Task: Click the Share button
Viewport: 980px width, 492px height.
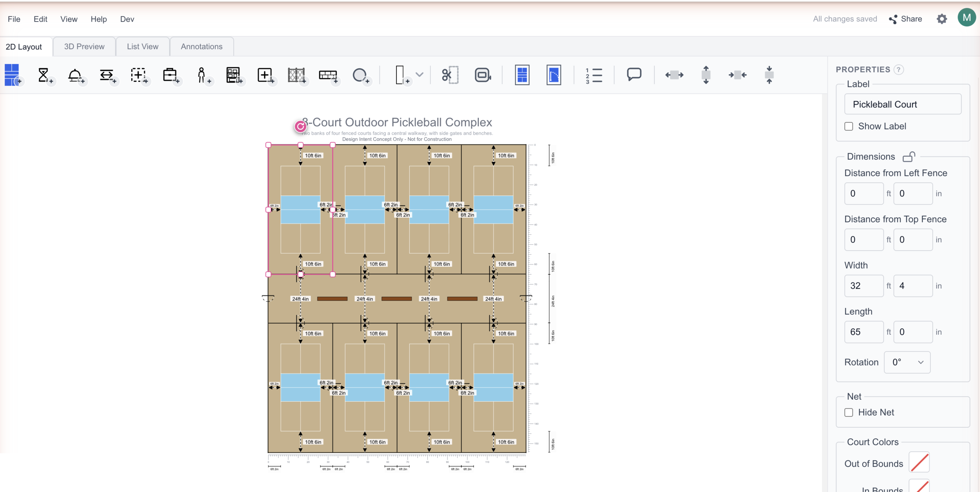Action: [905, 19]
